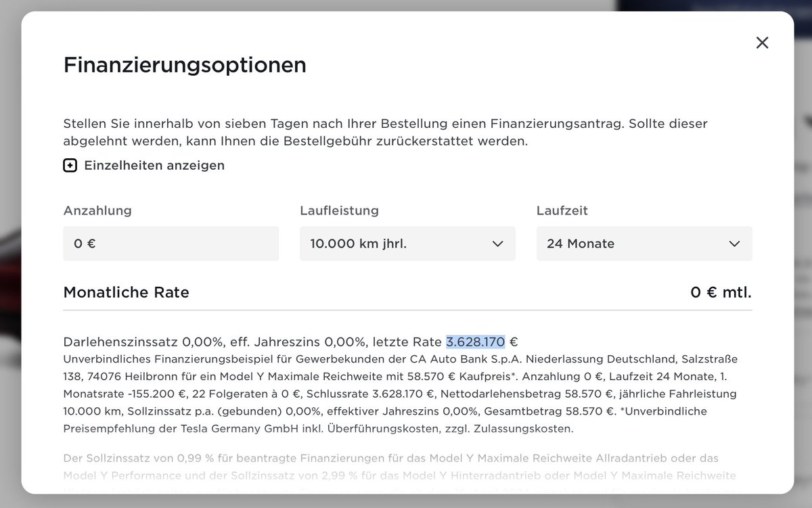Click the Anzahlung input field
812x508 pixels.
171,244
